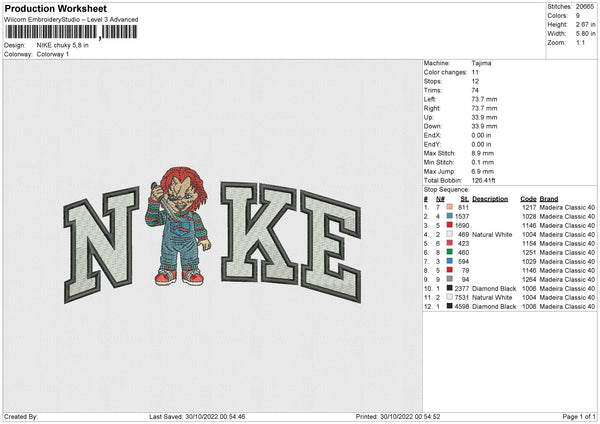Image resolution: width=600 pixels, height=424 pixels.
Task: Click the pink color swatch in stop 5
Action: click(x=449, y=243)
